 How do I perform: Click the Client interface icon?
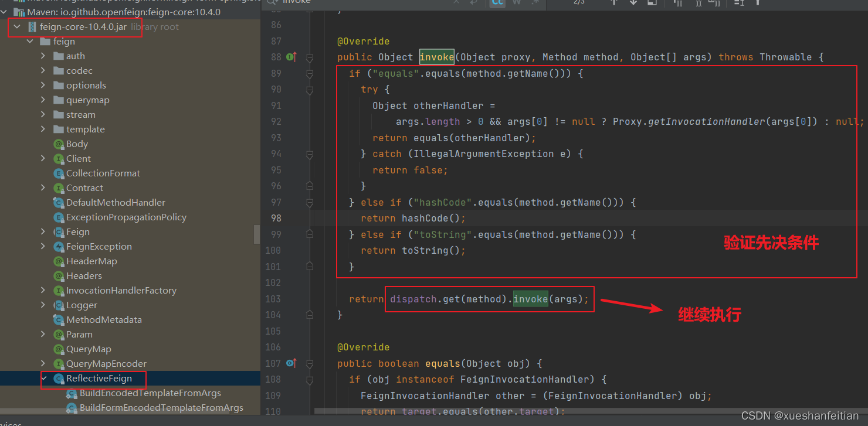point(58,159)
